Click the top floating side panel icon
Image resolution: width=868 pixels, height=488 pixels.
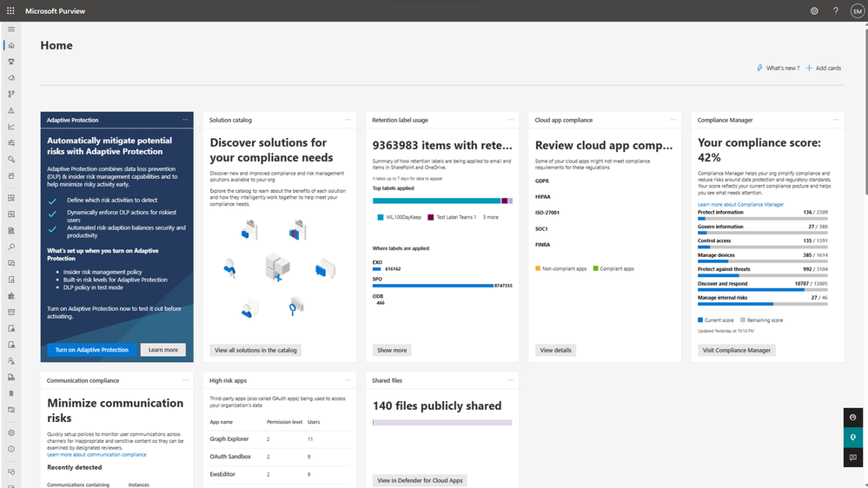coord(853,417)
